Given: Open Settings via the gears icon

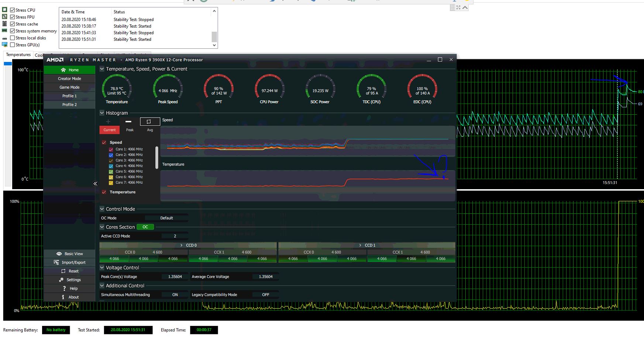Looking at the screenshot, I should 61,279.
